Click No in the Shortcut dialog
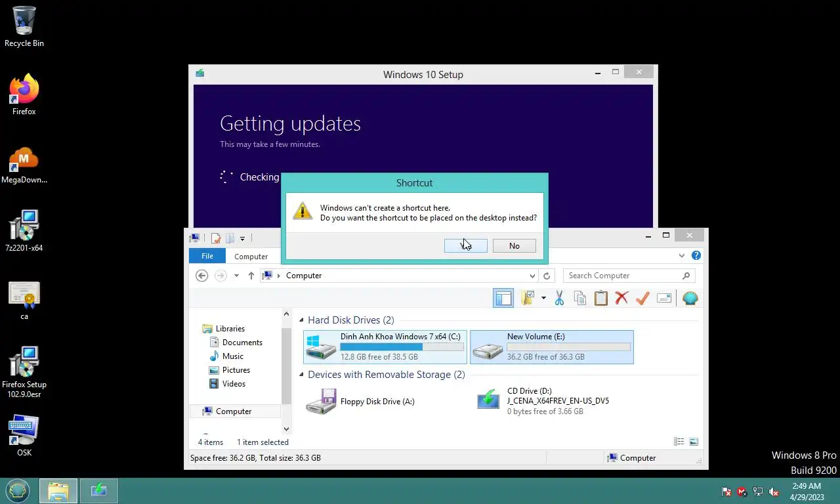This screenshot has width=840, height=504. click(514, 245)
